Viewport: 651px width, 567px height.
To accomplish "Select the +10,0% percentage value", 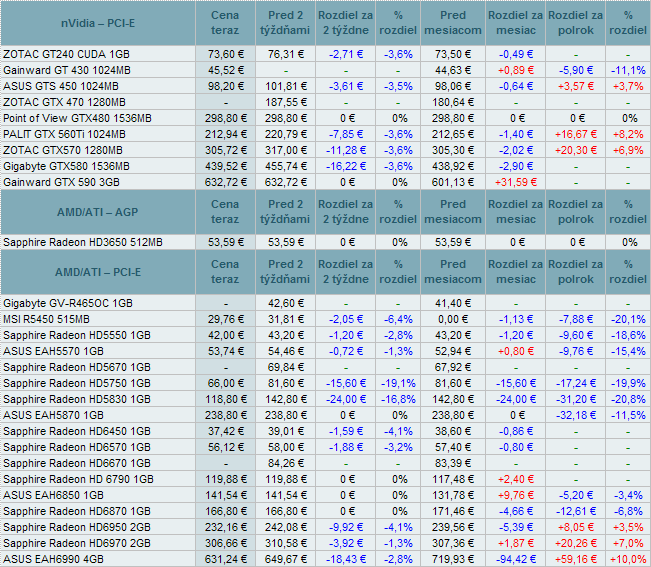I will pos(628,560).
